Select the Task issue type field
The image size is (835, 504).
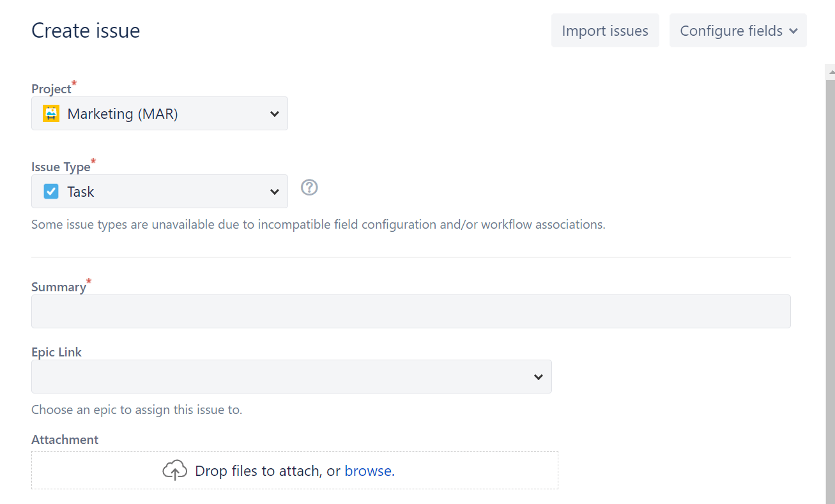pos(160,192)
